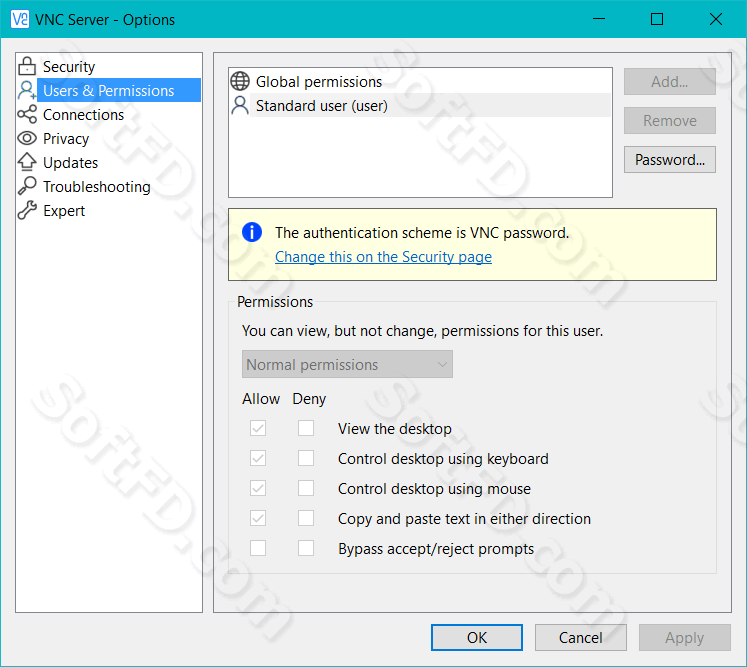Click the blue info icon in the notice

tap(252, 232)
